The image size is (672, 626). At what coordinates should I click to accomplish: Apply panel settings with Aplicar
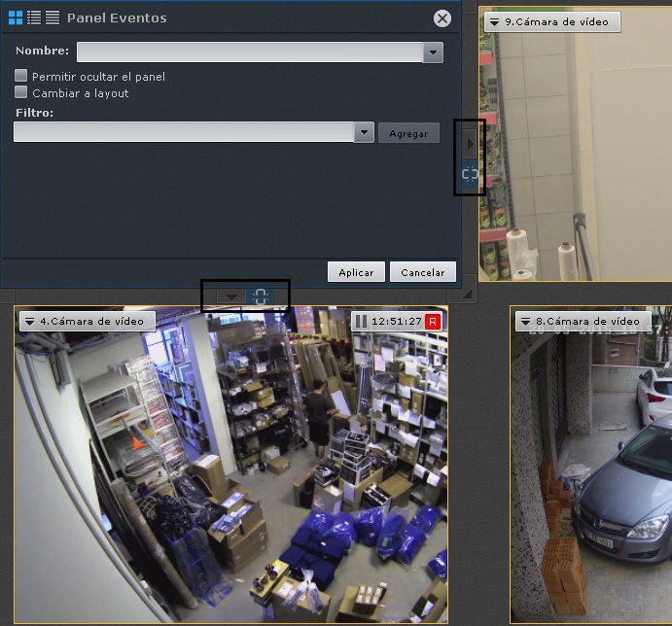[x=356, y=272]
